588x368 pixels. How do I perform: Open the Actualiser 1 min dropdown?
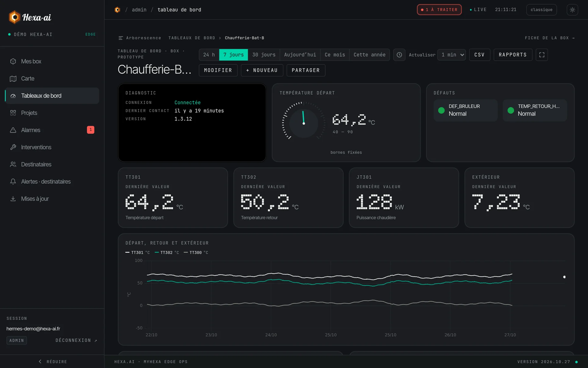(451, 55)
